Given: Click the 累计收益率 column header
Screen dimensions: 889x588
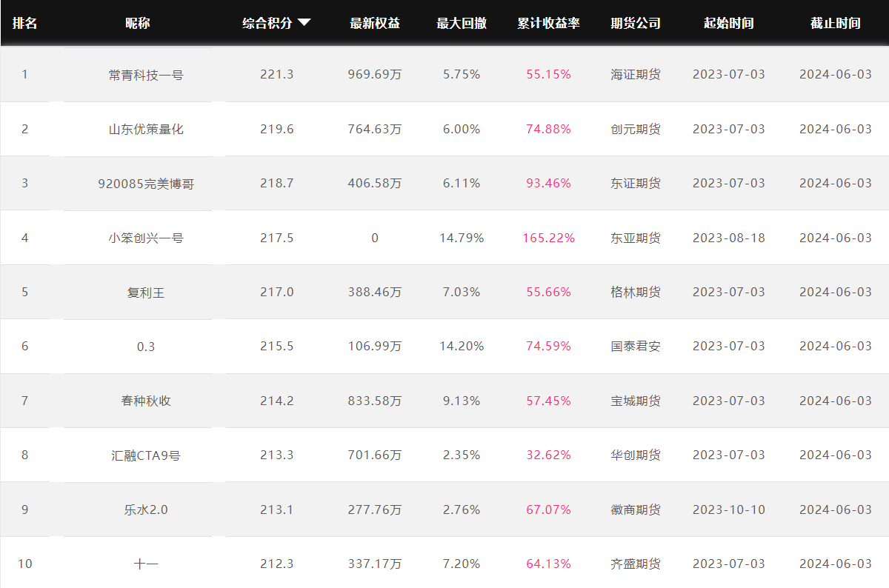Looking at the screenshot, I should 549,23.
